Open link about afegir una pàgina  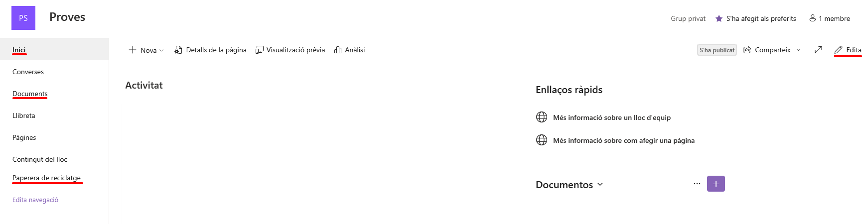[623, 140]
